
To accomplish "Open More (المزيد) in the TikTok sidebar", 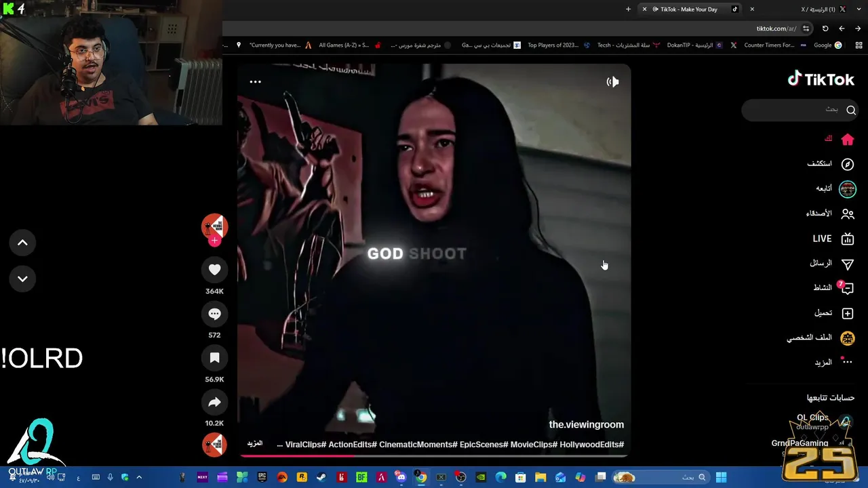I will (x=833, y=362).
